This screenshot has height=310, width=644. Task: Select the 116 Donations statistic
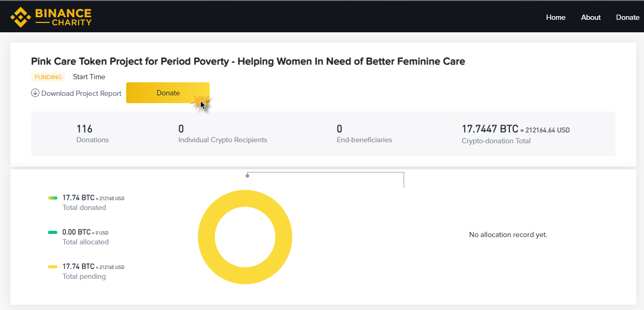pyautogui.click(x=84, y=129)
